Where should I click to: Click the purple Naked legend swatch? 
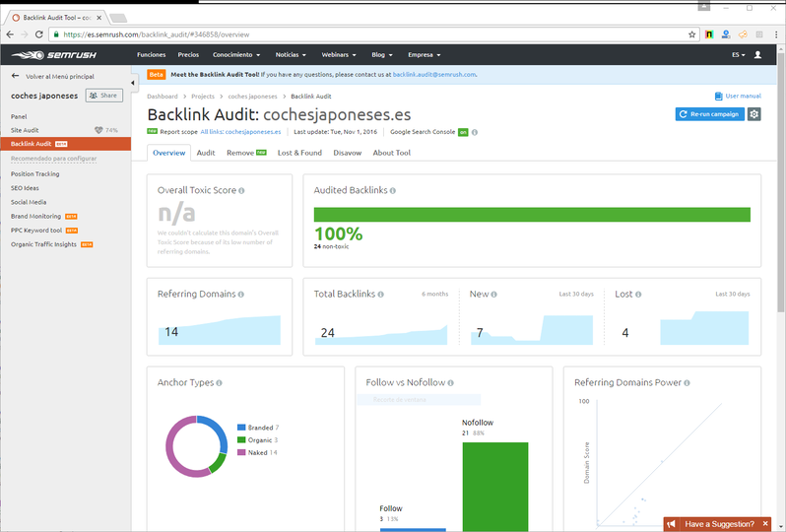click(241, 452)
